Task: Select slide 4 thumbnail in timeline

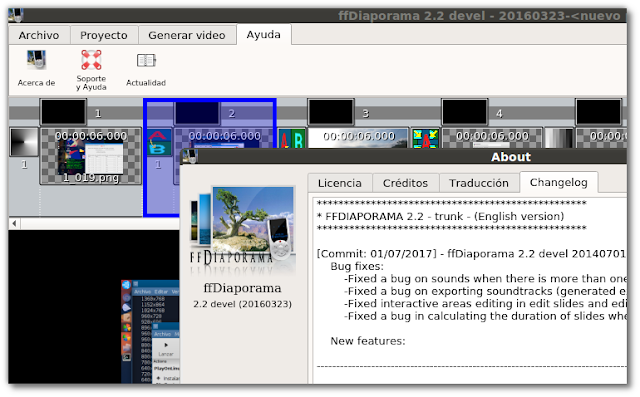Action: (492, 139)
